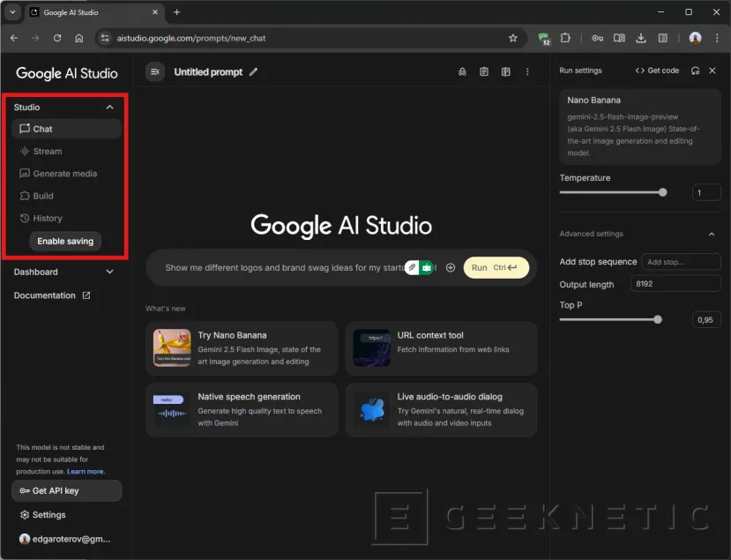
Task: Click Get API key button
Action: [67, 490]
